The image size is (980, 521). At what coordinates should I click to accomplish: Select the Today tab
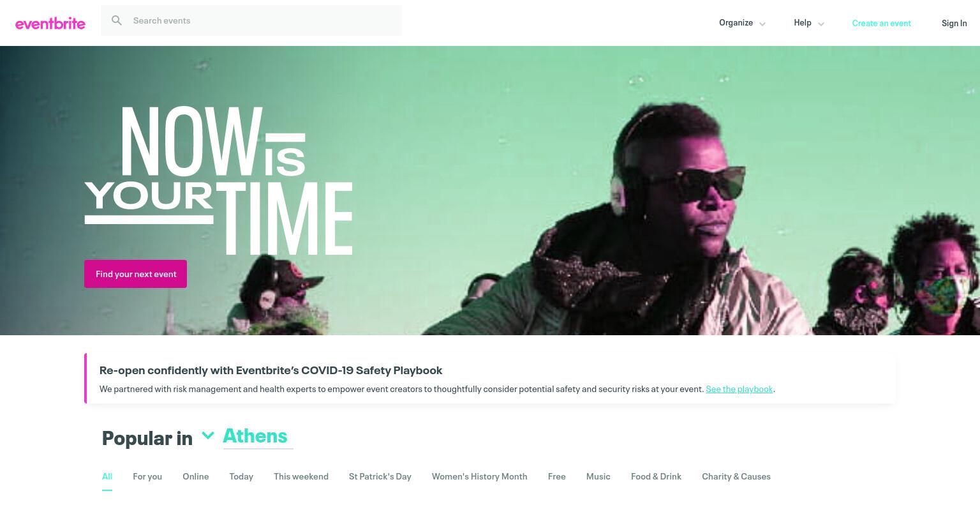[x=241, y=476]
